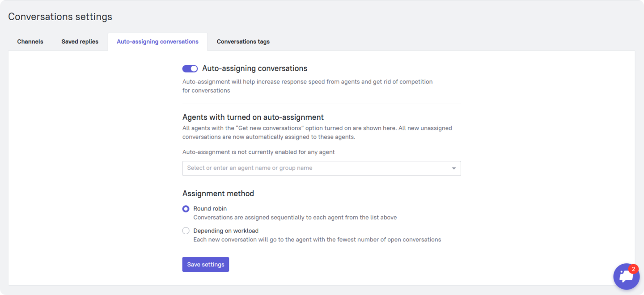Click the "Round robin" option label
Viewport: 644px width, 295px height.
coord(210,209)
